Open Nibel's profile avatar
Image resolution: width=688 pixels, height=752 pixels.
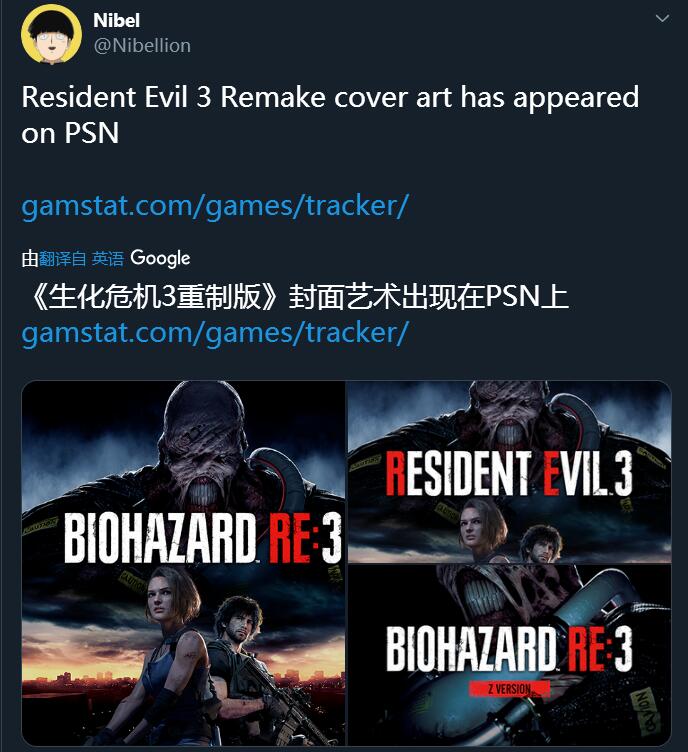pos(51,34)
